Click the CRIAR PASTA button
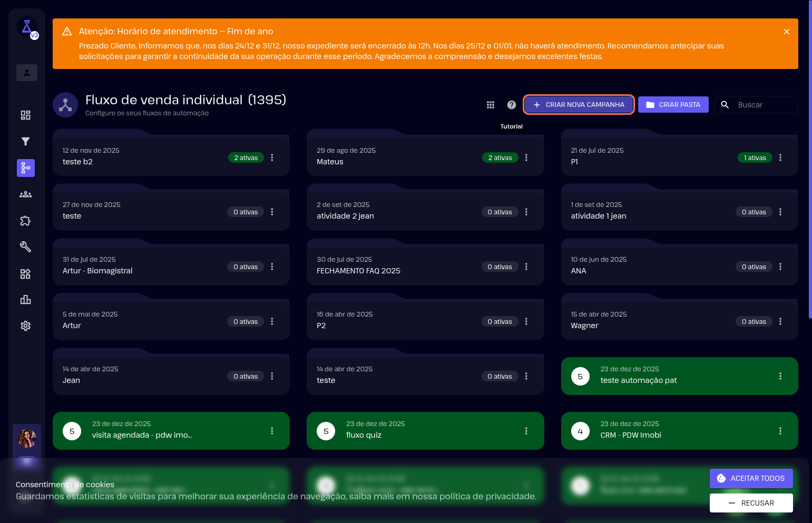This screenshot has height=523, width=812. [673, 105]
